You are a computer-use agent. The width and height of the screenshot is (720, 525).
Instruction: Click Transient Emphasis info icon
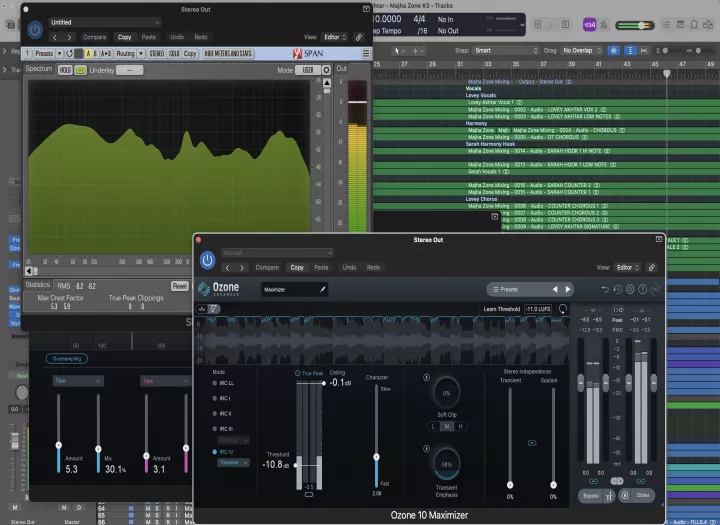pos(427,448)
